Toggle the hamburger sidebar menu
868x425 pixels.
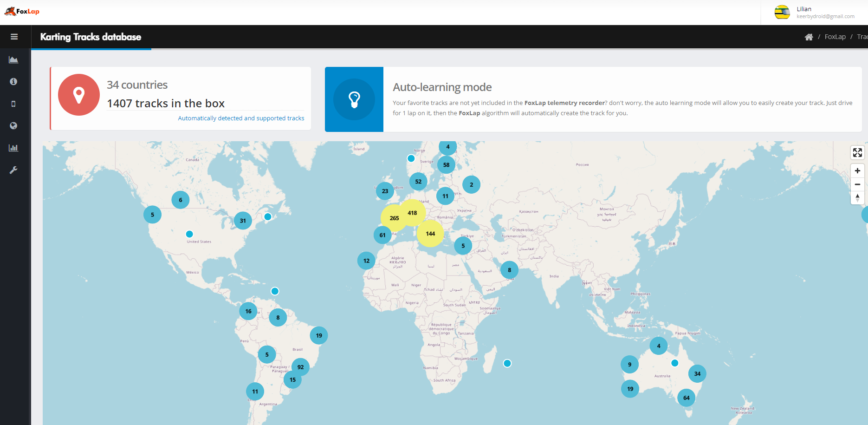pyautogui.click(x=14, y=37)
